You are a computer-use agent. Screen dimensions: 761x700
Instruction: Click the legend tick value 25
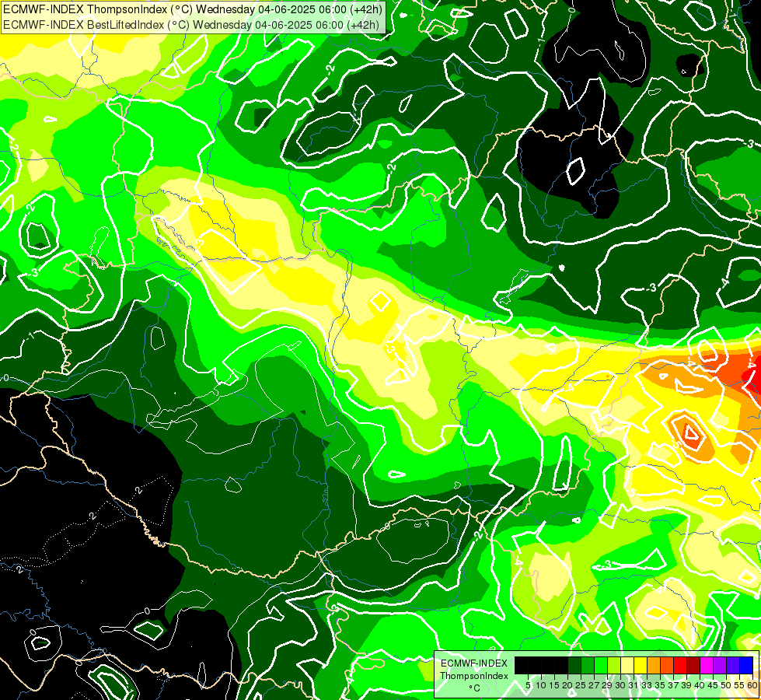pyautogui.click(x=581, y=685)
